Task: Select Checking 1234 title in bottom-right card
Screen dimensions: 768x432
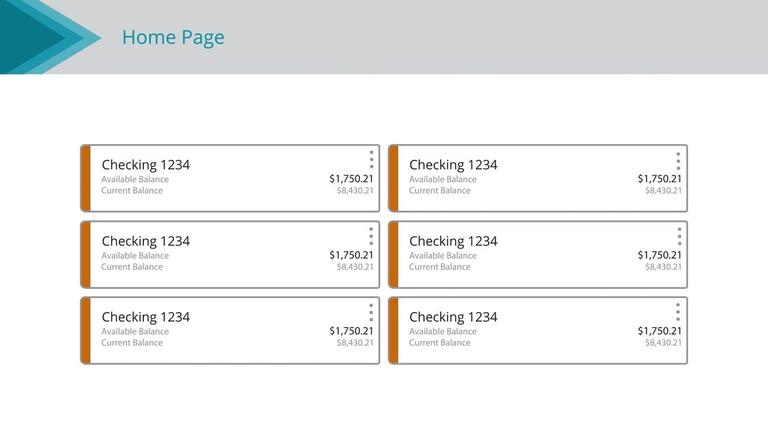Action: (453, 317)
